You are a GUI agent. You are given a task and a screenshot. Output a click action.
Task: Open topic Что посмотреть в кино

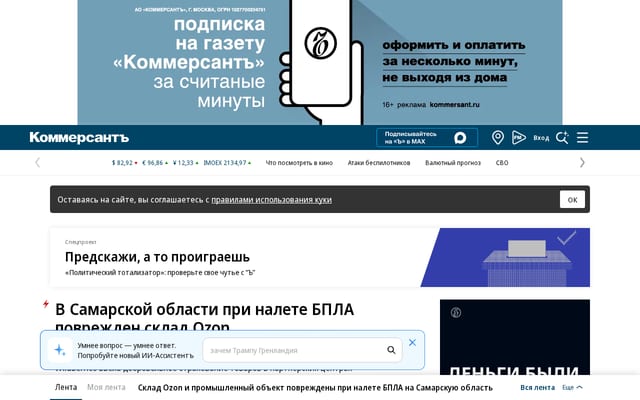click(299, 163)
